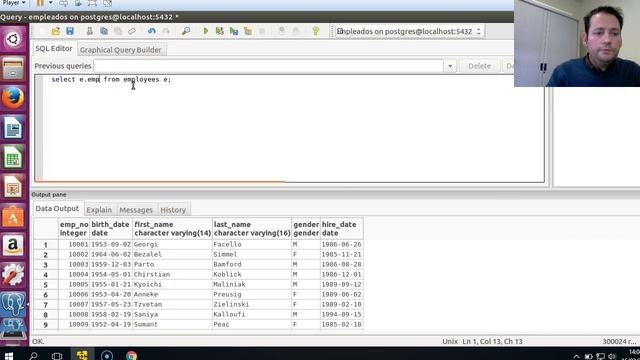Open the Windows Start menu

point(9,356)
